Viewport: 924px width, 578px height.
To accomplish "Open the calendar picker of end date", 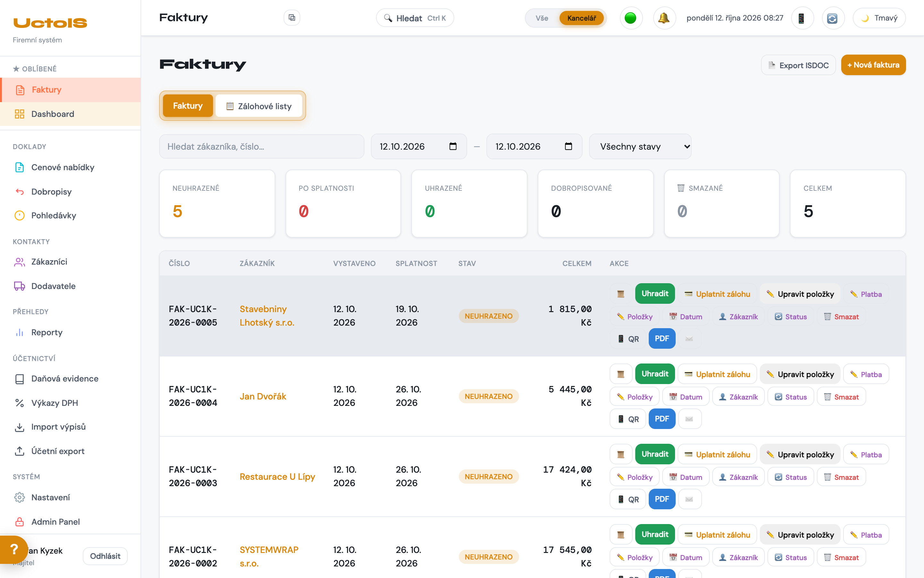I will [x=568, y=146].
